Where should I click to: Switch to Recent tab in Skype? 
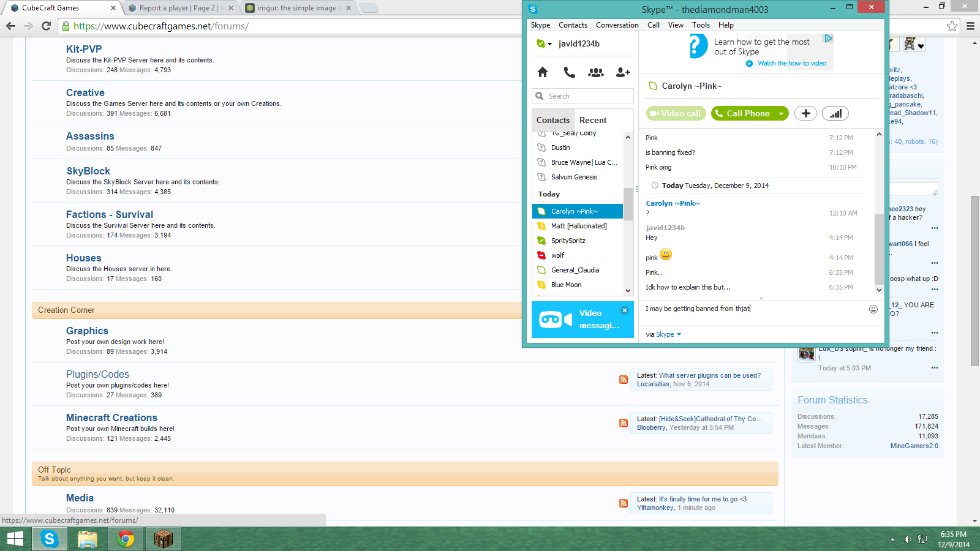click(593, 121)
